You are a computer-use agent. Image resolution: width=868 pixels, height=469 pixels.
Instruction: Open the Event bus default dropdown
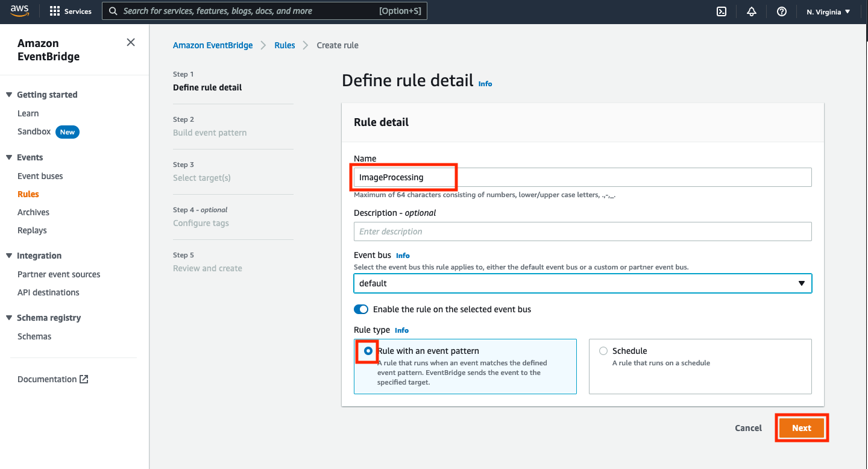coord(583,283)
